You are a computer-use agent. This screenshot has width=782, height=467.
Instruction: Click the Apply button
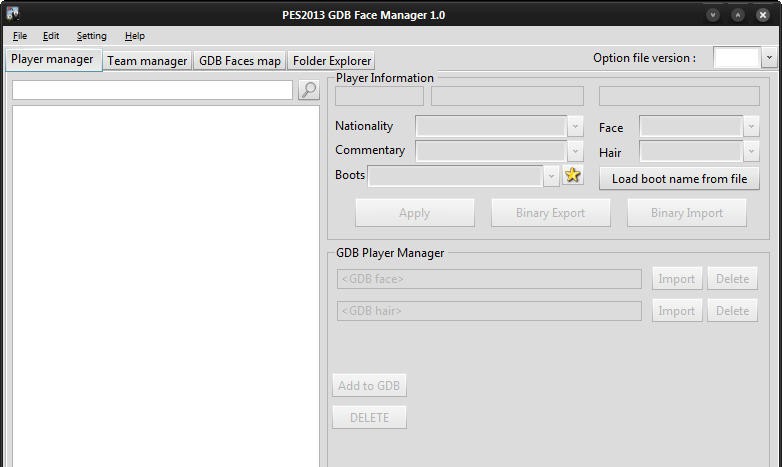click(x=414, y=213)
